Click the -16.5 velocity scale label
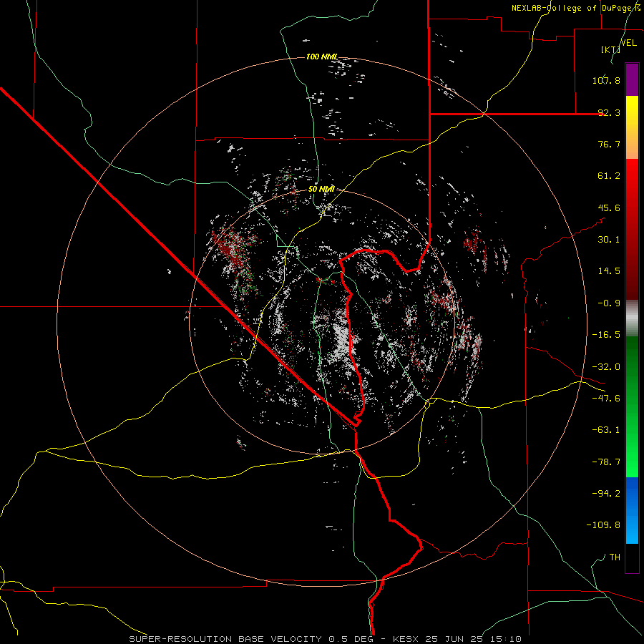The width and height of the screenshot is (644, 644). 606,335
